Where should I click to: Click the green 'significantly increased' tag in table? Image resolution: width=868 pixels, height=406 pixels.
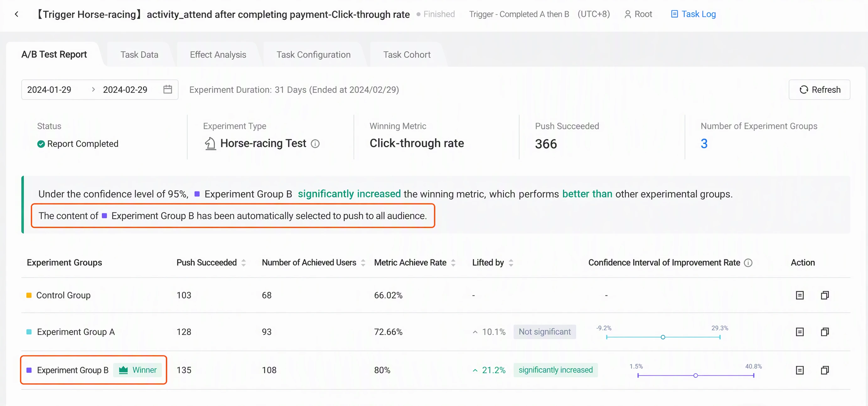point(555,370)
